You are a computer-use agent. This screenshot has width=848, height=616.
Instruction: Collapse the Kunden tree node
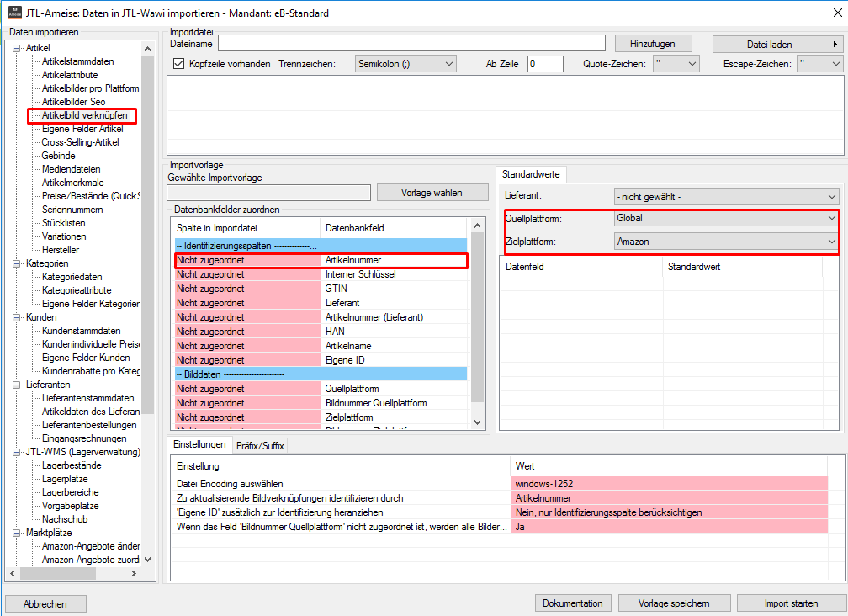[x=17, y=317]
